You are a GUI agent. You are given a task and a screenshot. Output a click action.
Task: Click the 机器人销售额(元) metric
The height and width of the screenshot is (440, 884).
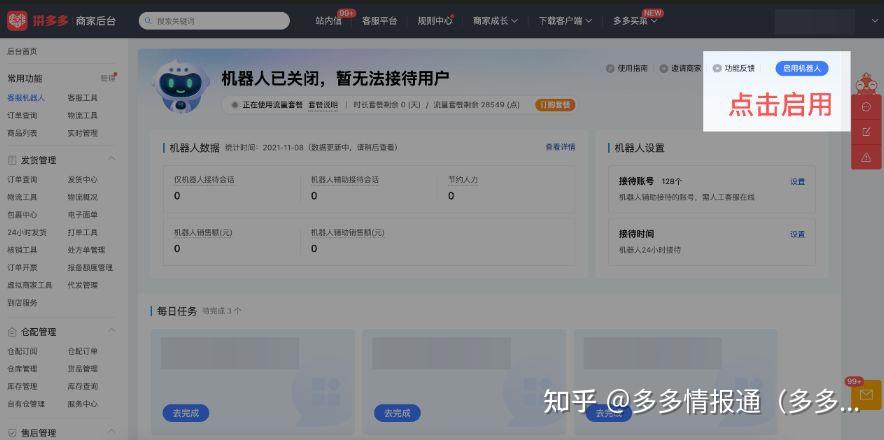pos(204,232)
